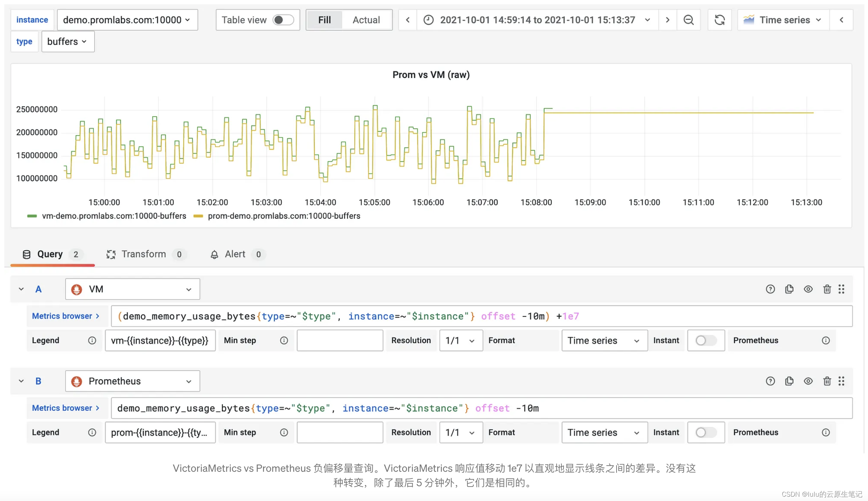Open Format dropdown for query A

coord(604,340)
